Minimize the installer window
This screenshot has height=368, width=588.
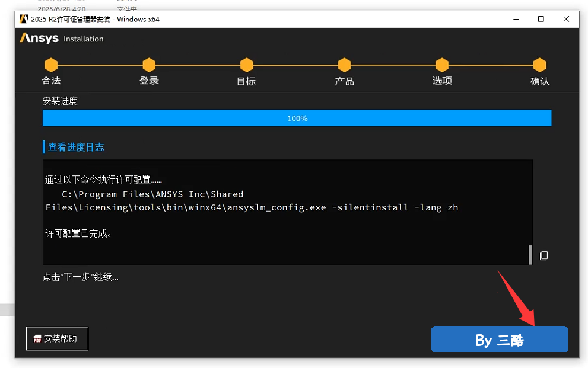516,19
